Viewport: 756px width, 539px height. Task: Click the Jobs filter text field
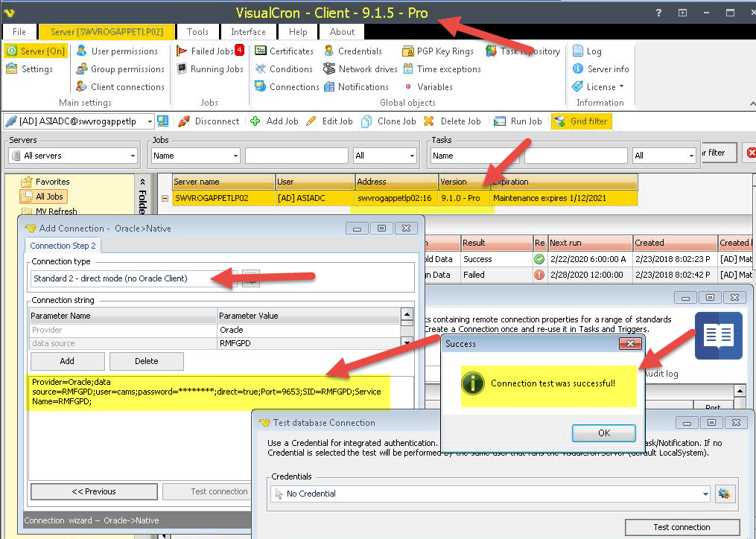click(x=296, y=156)
